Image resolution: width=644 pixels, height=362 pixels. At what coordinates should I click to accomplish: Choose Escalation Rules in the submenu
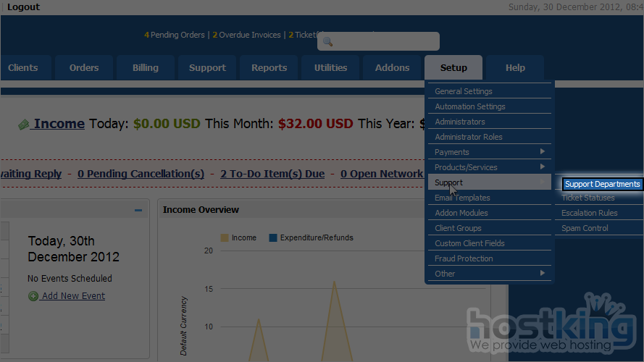589,213
